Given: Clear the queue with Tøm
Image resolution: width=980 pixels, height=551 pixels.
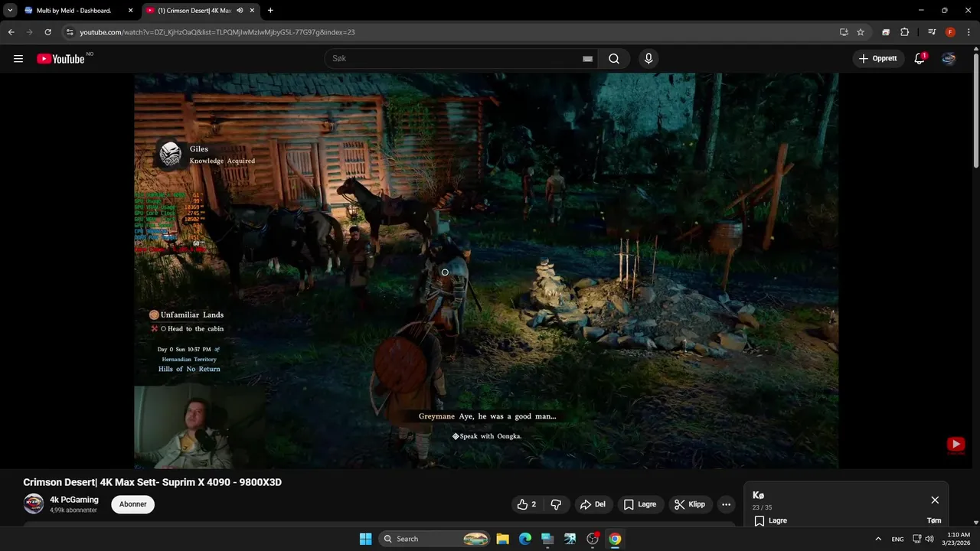Looking at the screenshot, I should (x=934, y=520).
